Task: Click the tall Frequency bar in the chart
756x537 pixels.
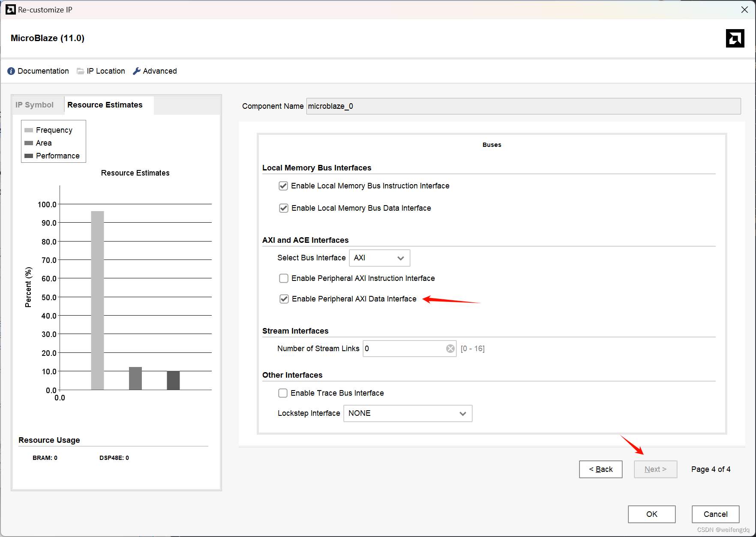Action: (x=97, y=300)
